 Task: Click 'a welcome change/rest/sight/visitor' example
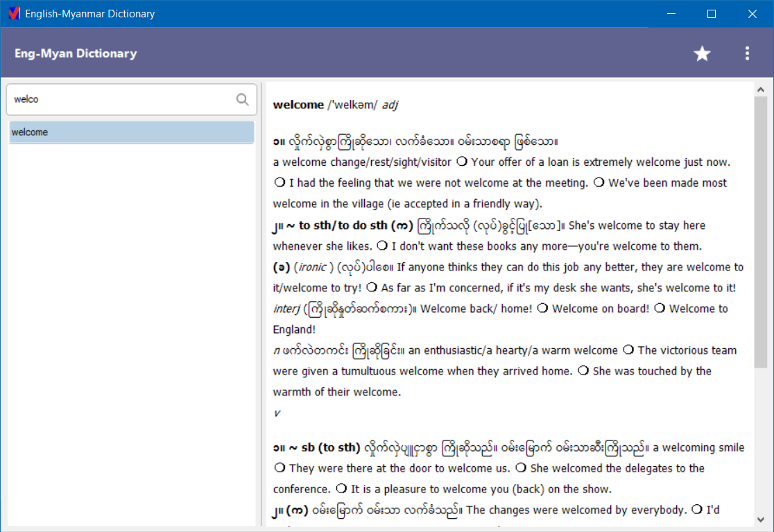(x=362, y=162)
